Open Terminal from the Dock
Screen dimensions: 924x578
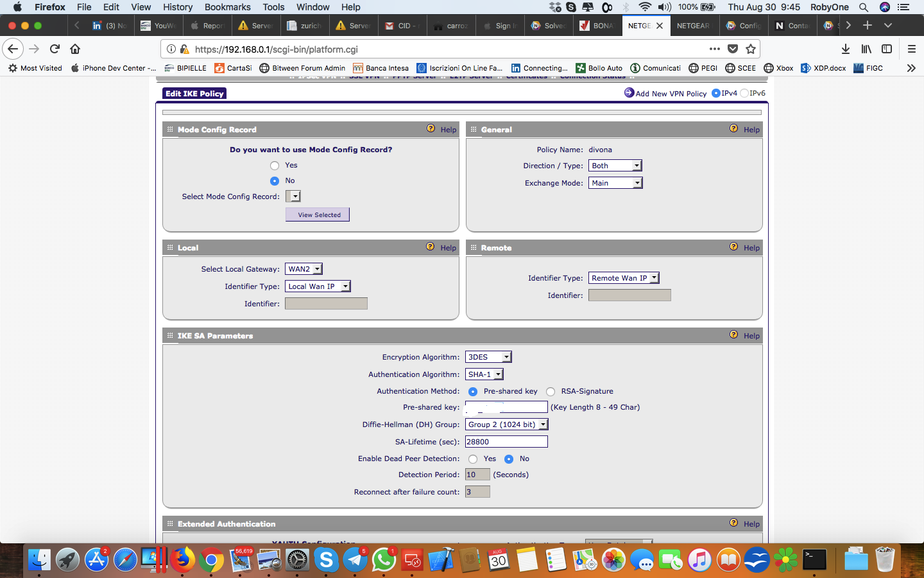point(815,560)
